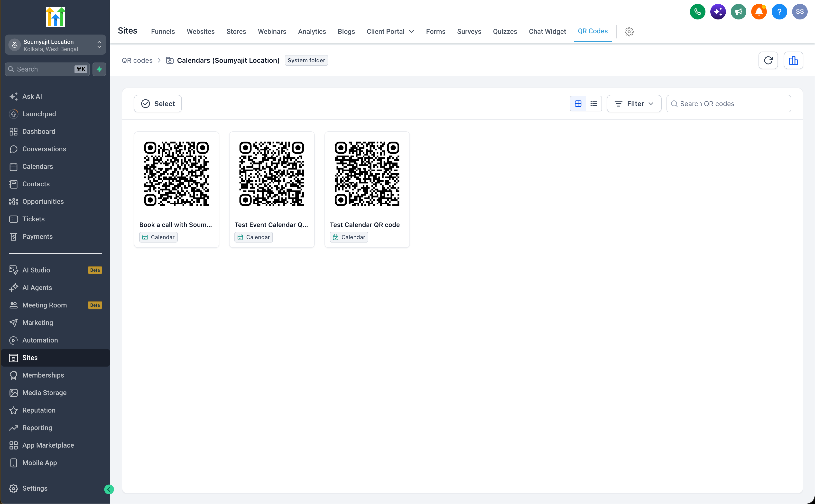Click the green phone call icon

tap(697, 12)
